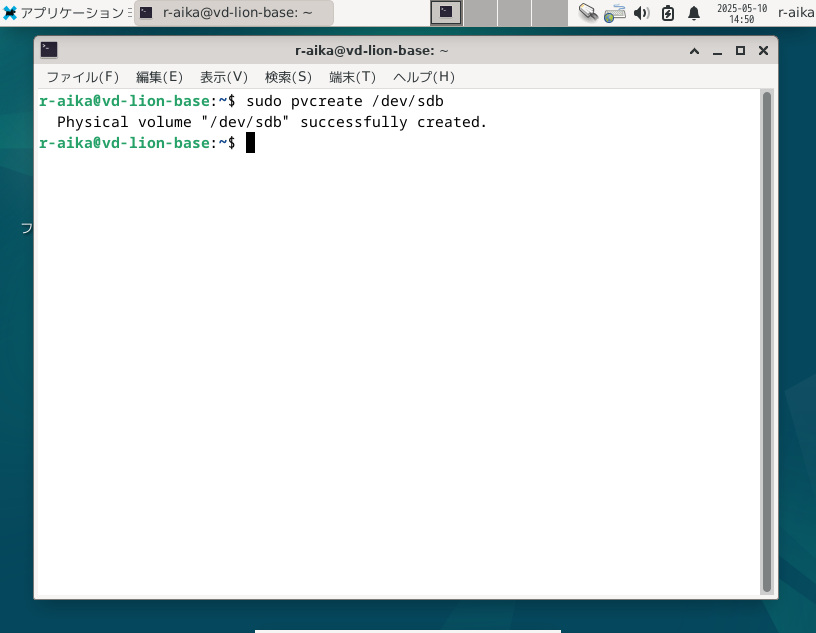Roll up the terminal window with the arrow button
The width and height of the screenshot is (816, 633).
pyautogui.click(x=694, y=50)
